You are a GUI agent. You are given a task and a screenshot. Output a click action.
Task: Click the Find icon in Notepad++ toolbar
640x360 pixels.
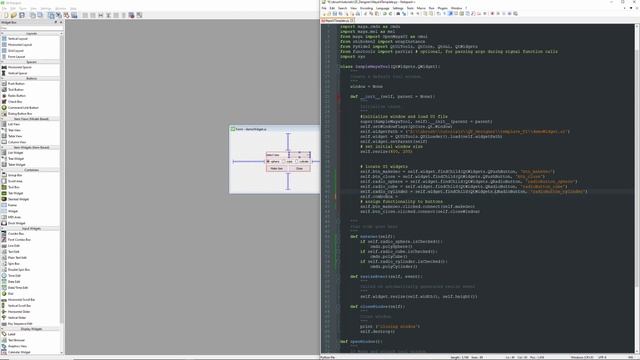398,13
